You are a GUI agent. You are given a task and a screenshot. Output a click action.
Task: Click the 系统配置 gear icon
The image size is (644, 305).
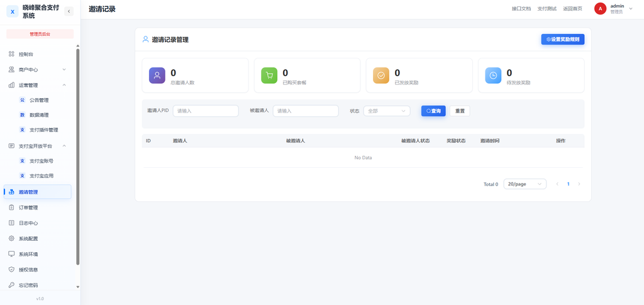11,238
